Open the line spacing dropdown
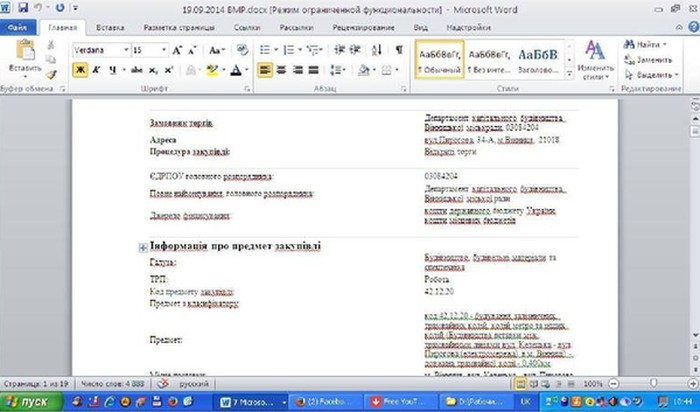This screenshot has height=412, width=700. click(x=337, y=70)
